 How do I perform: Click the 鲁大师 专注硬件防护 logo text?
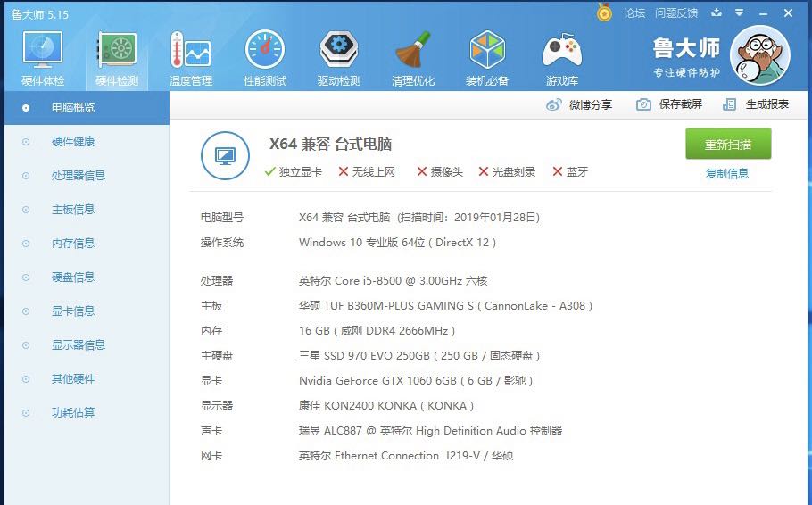point(686,57)
